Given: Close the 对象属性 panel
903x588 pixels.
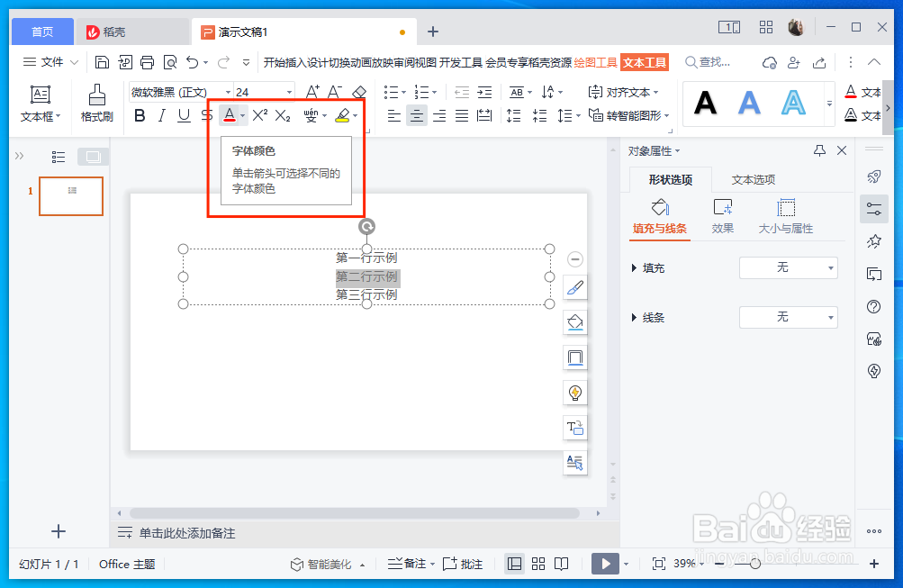Looking at the screenshot, I should (842, 151).
